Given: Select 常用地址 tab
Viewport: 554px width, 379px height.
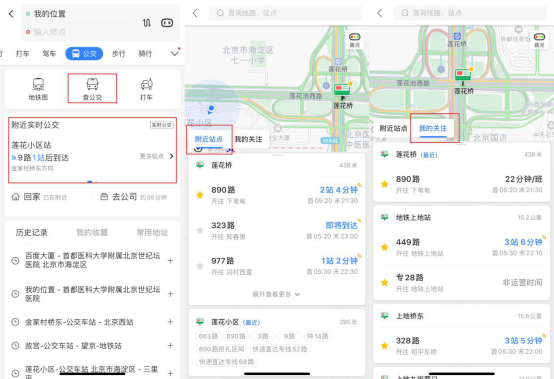Looking at the screenshot, I should [152, 232].
